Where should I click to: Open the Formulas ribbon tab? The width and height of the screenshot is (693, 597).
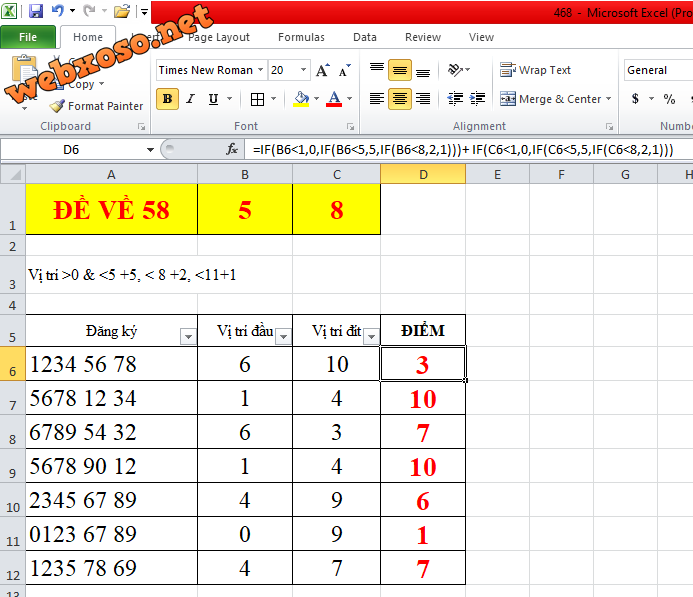[x=301, y=37]
